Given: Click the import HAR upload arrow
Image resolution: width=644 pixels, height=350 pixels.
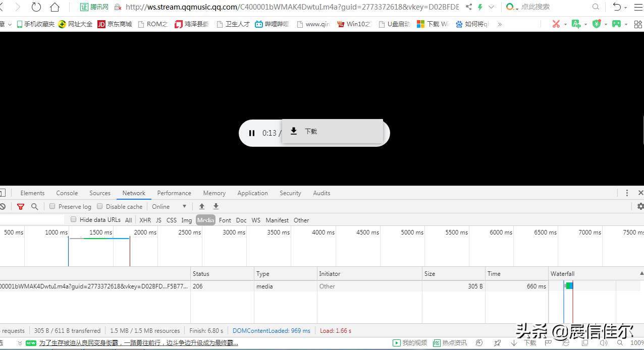Looking at the screenshot, I should [x=202, y=207].
